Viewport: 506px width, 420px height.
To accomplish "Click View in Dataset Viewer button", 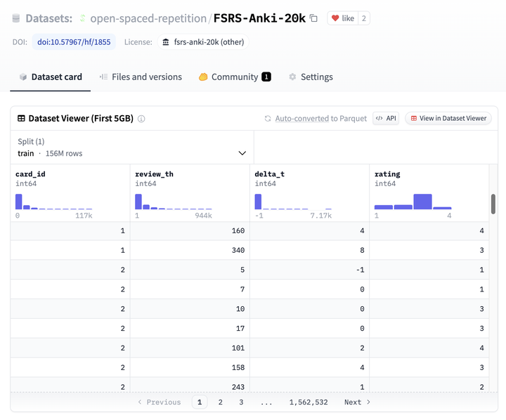I will tap(448, 118).
